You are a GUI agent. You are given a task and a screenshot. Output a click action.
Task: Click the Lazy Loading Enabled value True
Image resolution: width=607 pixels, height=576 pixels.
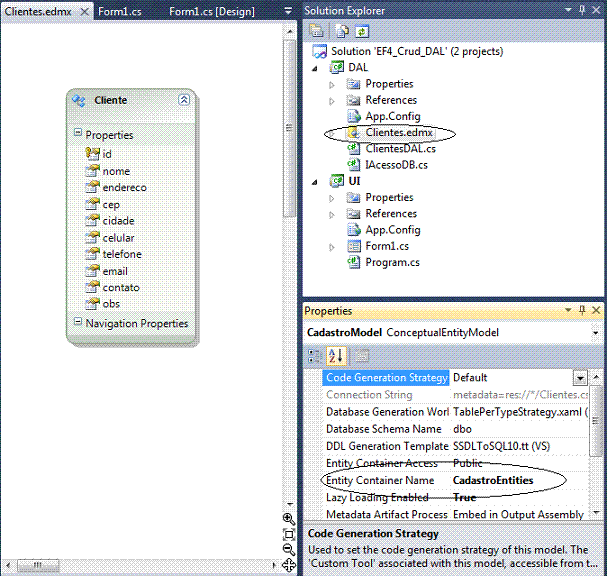(465, 497)
